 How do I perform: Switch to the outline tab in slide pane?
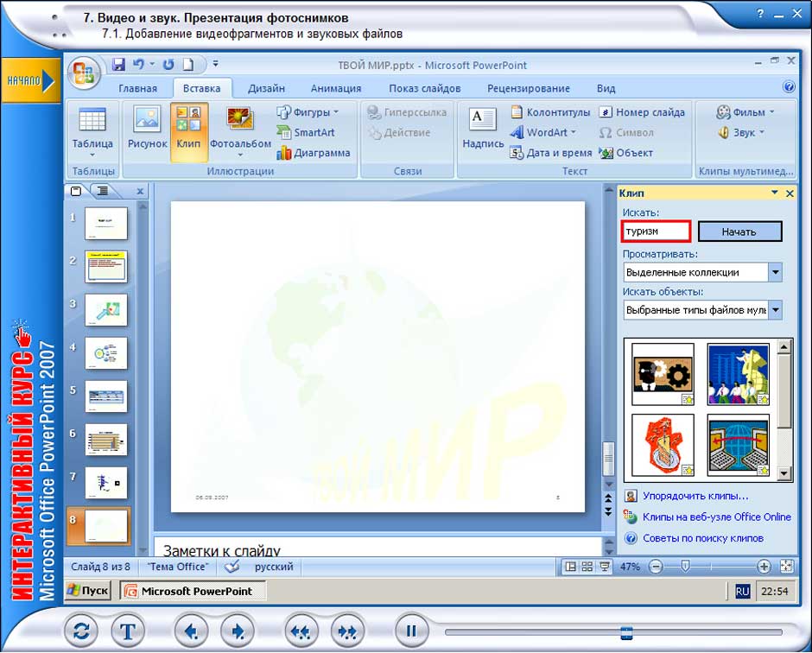(x=103, y=191)
